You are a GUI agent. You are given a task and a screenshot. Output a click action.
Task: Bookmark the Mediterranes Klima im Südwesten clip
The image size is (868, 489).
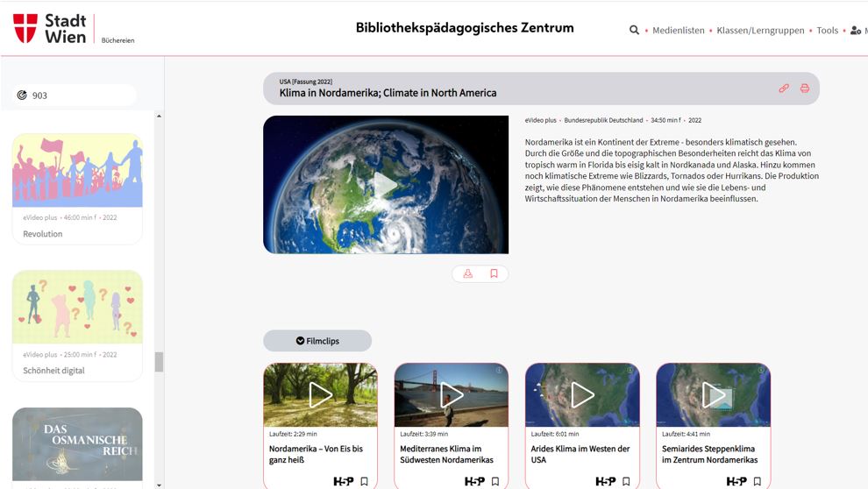(495, 481)
